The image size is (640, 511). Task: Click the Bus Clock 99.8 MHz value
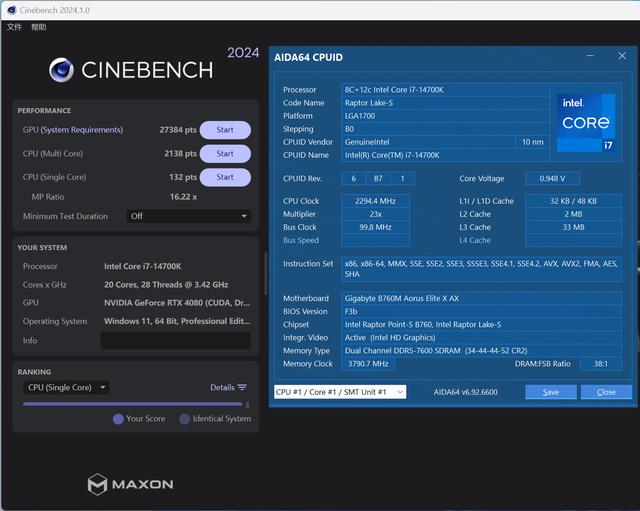point(375,227)
